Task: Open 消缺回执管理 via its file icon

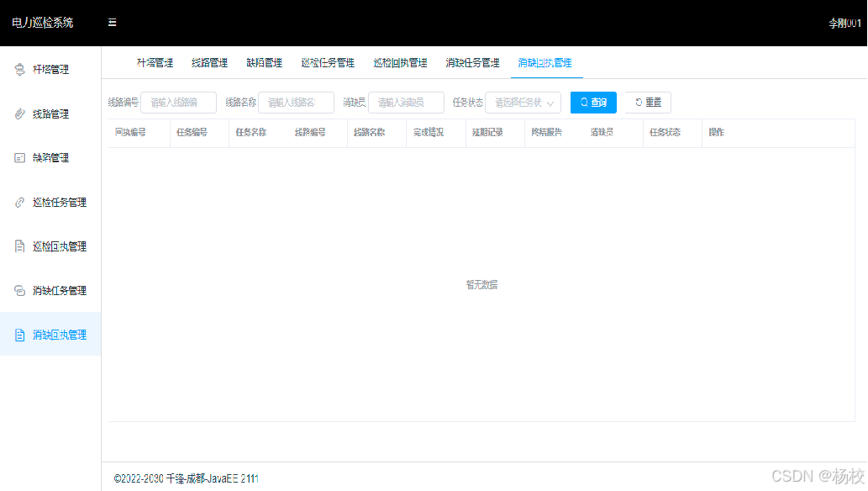Action: coord(21,334)
